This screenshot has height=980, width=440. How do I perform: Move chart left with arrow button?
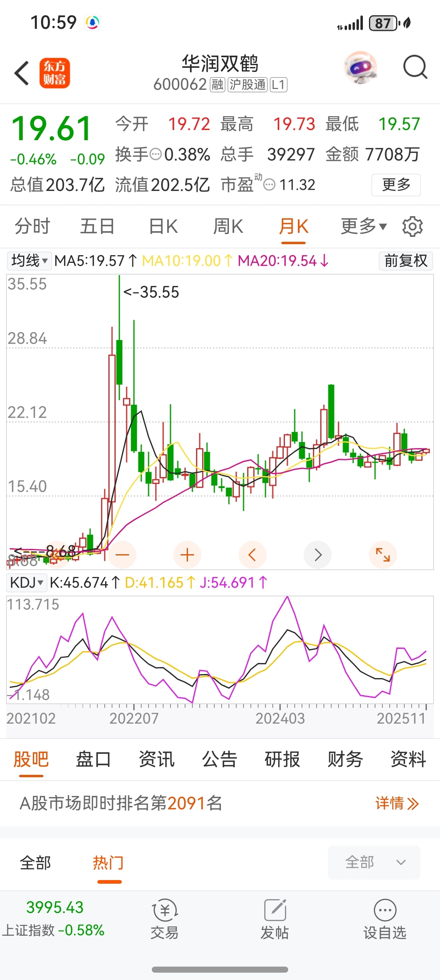click(x=252, y=555)
